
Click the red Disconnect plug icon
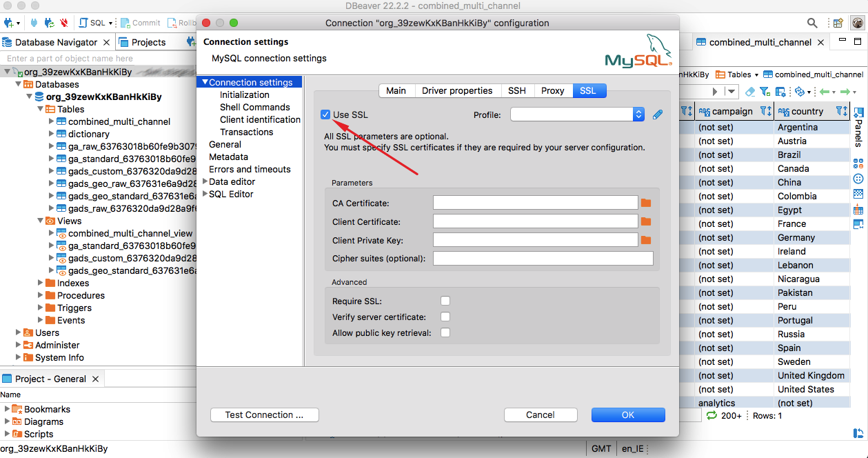click(64, 23)
